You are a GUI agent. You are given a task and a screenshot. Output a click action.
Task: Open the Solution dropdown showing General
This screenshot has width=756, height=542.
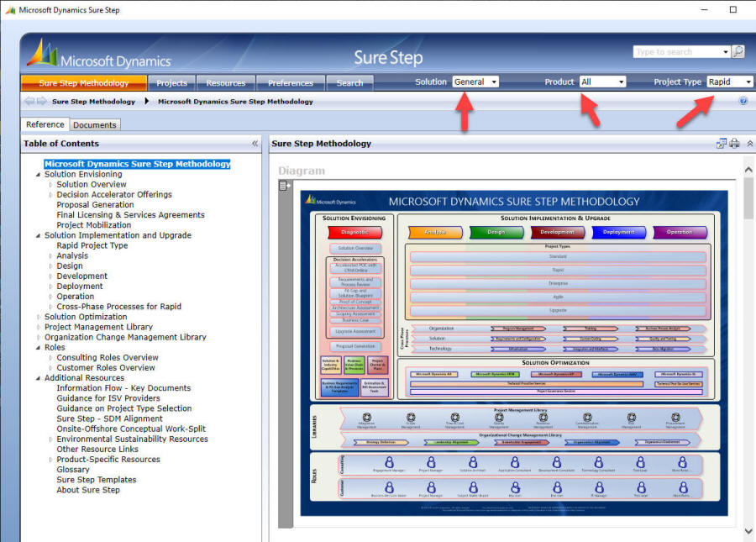click(x=475, y=82)
